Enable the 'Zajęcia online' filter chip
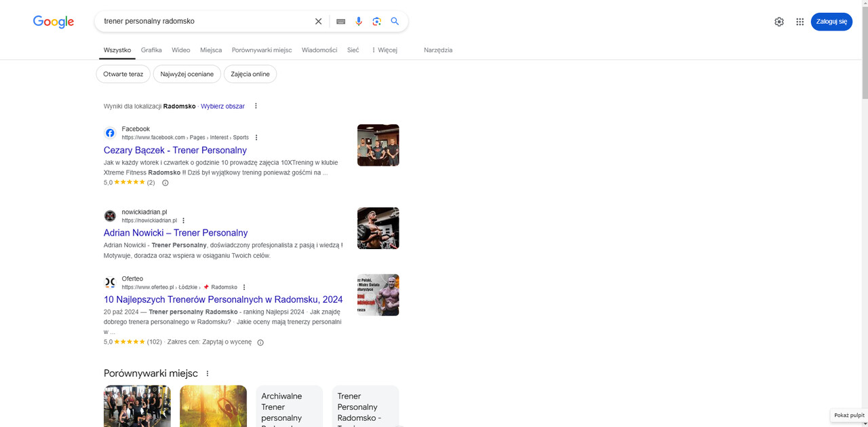Image resolution: width=868 pixels, height=427 pixels. (x=250, y=74)
